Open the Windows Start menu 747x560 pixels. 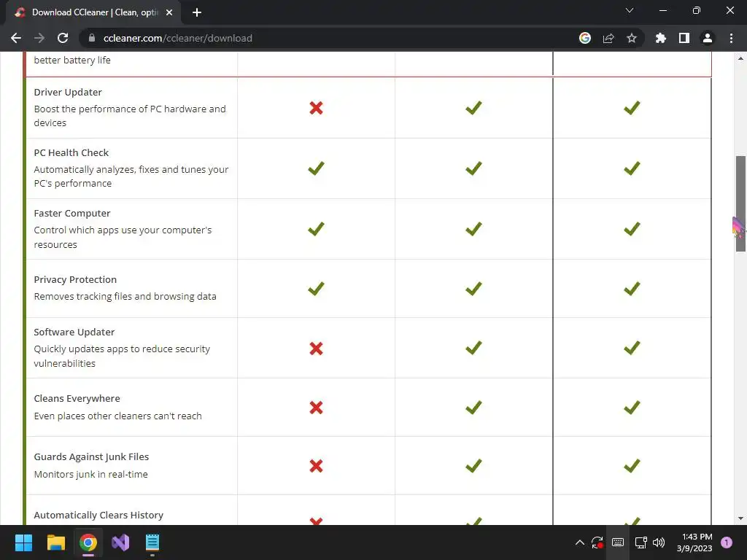pyautogui.click(x=24, y=542)
